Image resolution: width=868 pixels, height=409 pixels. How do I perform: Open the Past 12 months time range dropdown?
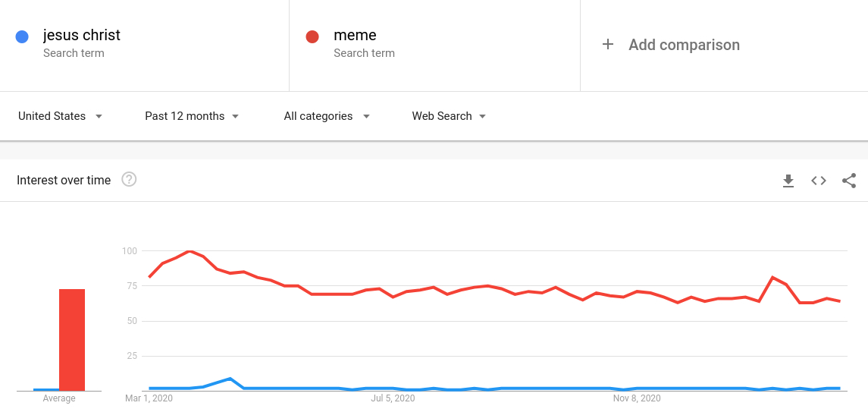click(192, 116)
